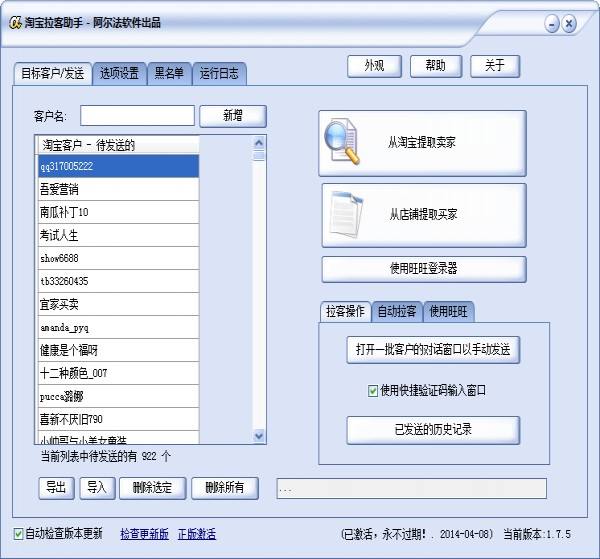
Task: Select the 拉客操作 sub-tab
Action: coord(345,312)
